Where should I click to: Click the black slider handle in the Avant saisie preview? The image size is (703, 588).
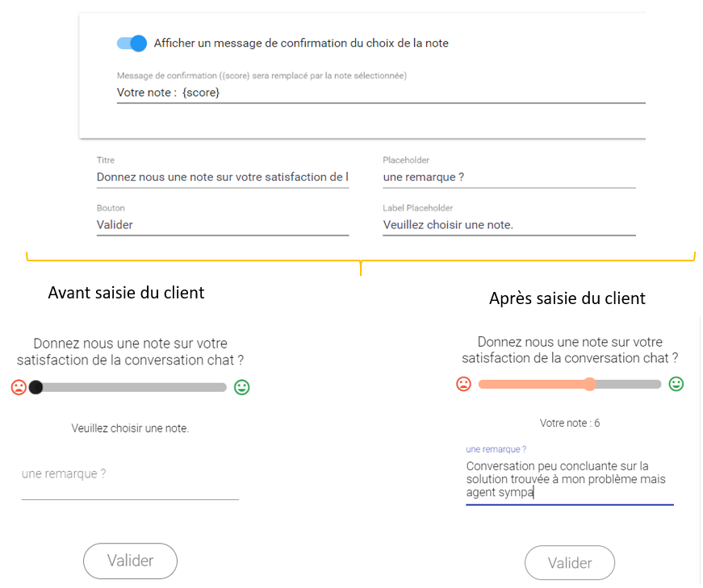click(x=36, y=387)
